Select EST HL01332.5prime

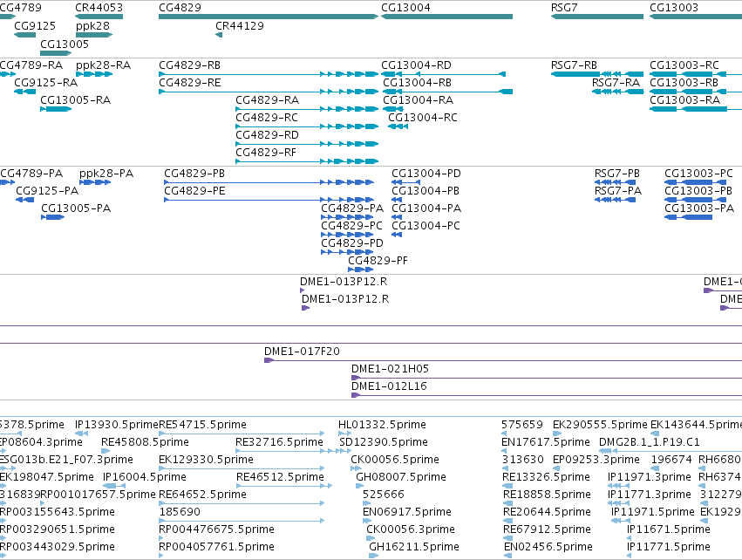[x=345, y=434]
